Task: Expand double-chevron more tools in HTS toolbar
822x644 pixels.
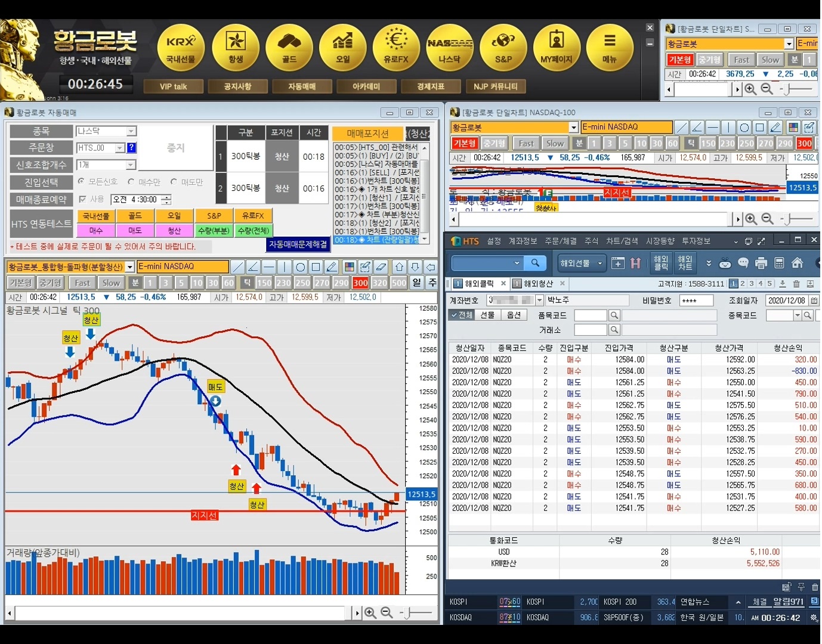Action: (709, 263)
